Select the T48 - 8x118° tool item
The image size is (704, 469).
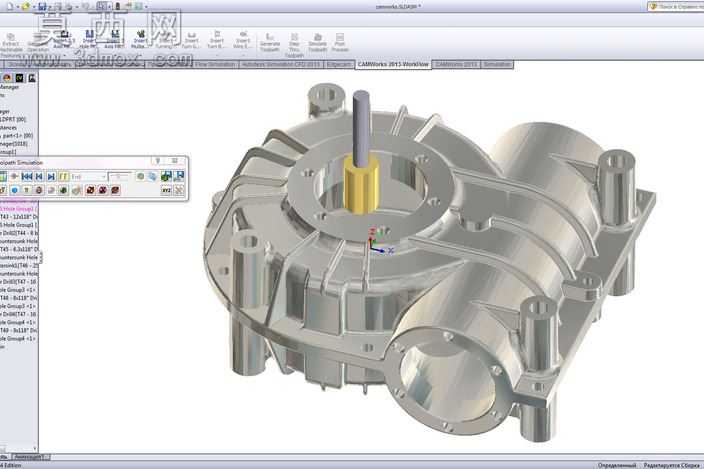point(19,298)
